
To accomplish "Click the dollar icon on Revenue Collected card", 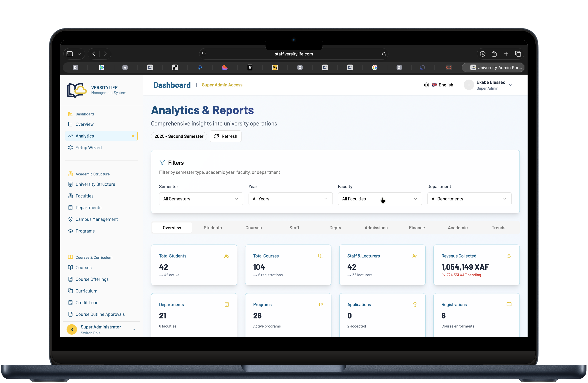I will (x=509, y=256).
